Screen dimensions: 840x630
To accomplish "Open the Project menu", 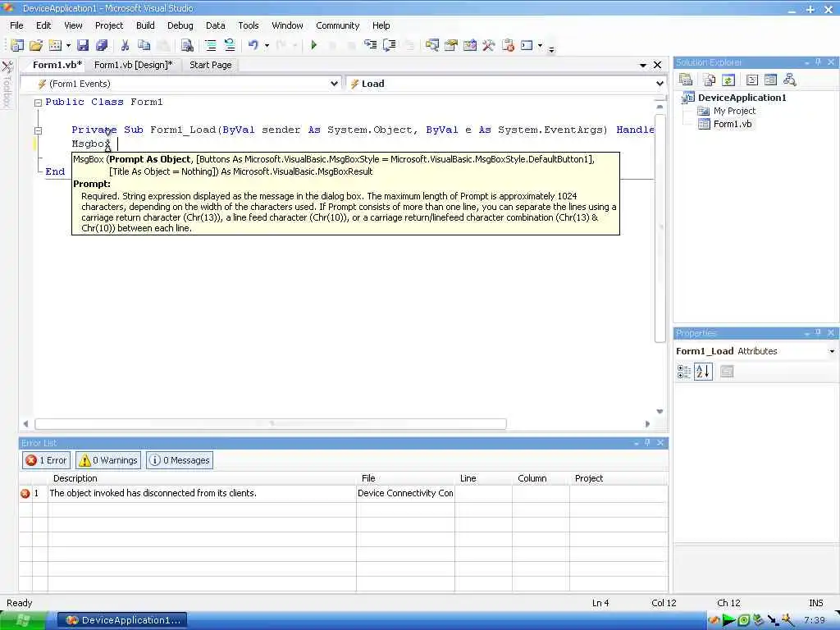I will 109,25.
